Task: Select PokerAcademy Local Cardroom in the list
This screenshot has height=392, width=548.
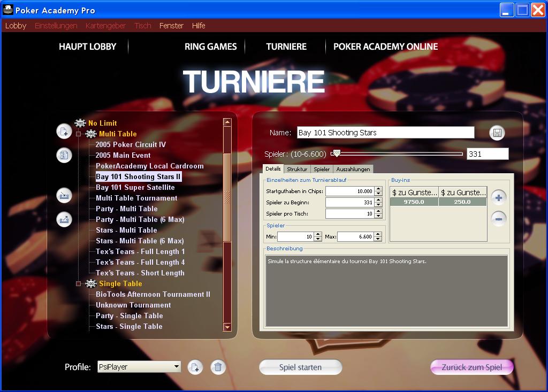Action: coord(150,166)
